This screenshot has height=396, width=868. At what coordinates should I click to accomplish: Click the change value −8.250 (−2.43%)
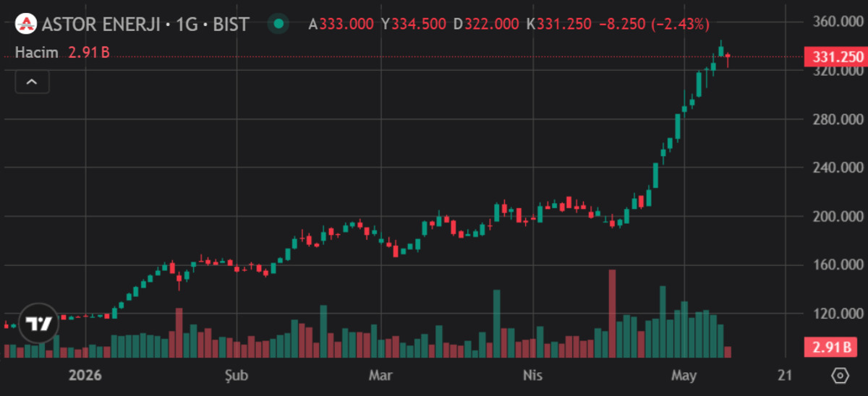[x=654, y=25]
